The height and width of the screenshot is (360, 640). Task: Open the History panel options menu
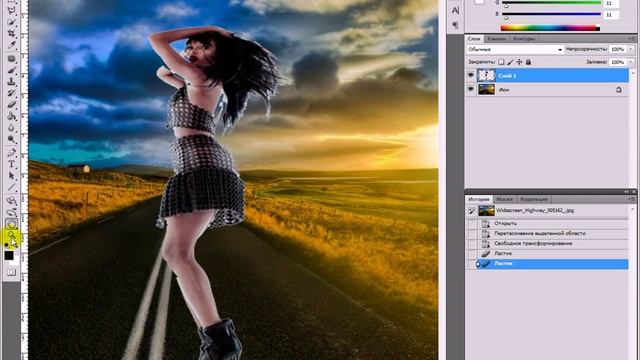(x=632, y=199)
